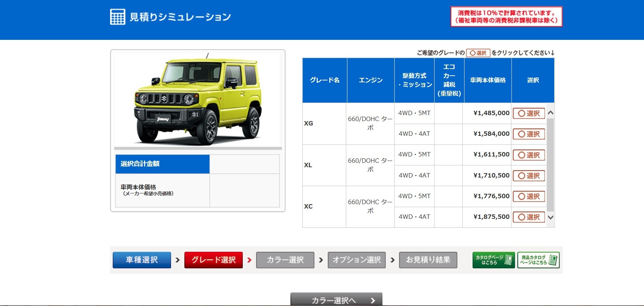The width and height of the screenshot is (644, 306).
Task: Click the XC row 660/DOHC ターボ engine cell
Action: pos(370,207)
